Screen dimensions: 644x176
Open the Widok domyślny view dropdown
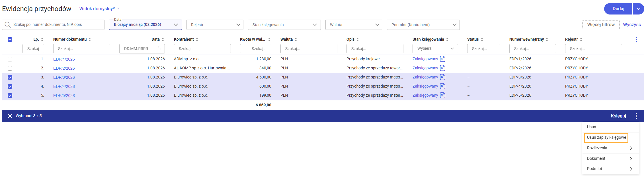tap(100, 9)
